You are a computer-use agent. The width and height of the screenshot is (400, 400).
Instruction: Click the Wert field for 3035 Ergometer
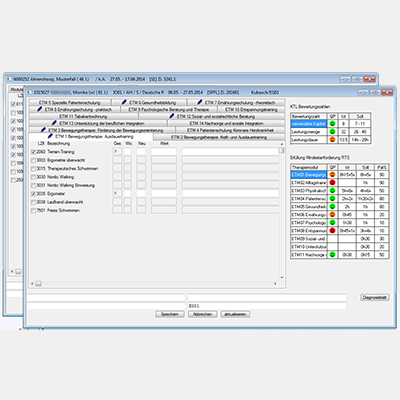click(x=164, y=194)
